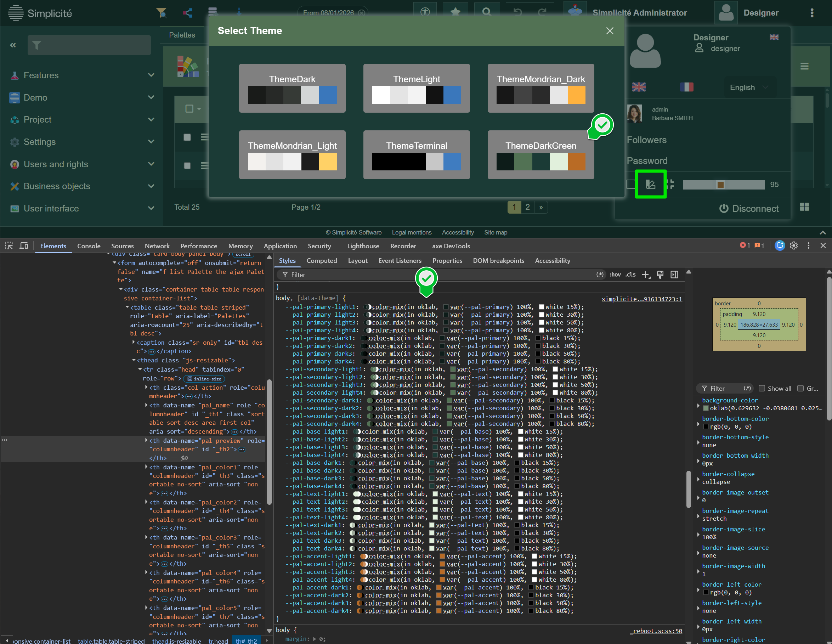Click the undo arrow in the header
Viewport: 832px width, 644px height.
tap(517, 12)
